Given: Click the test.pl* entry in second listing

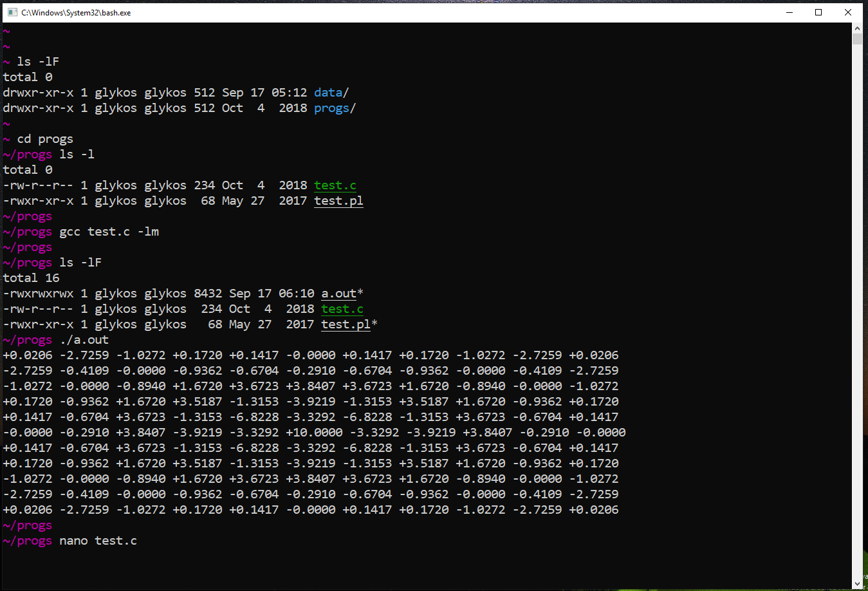Looking at the screenshot, I should (x=349, y=324).
